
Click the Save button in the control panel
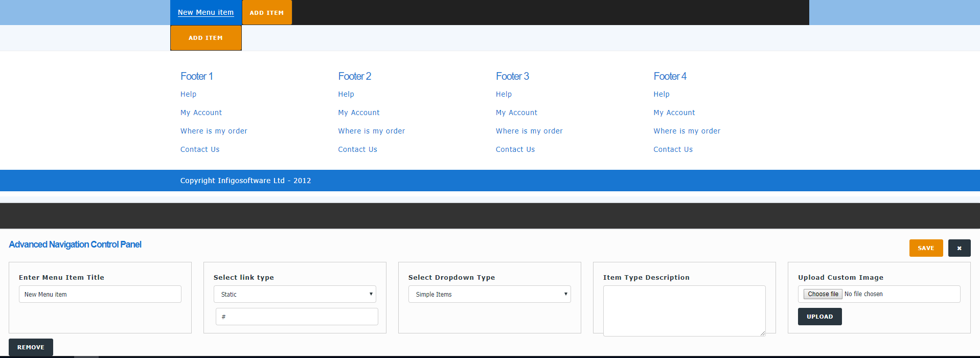[925, 248]
